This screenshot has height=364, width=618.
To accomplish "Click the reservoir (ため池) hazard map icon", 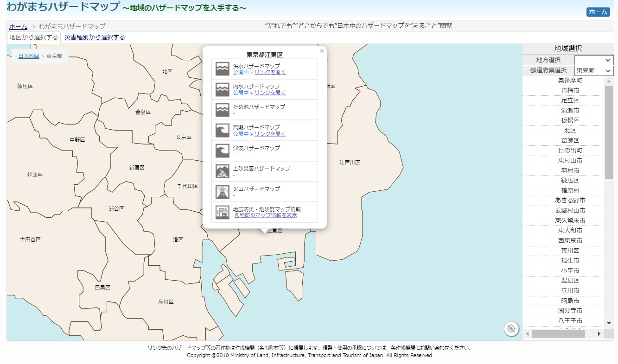I will (x=223, y=110).
